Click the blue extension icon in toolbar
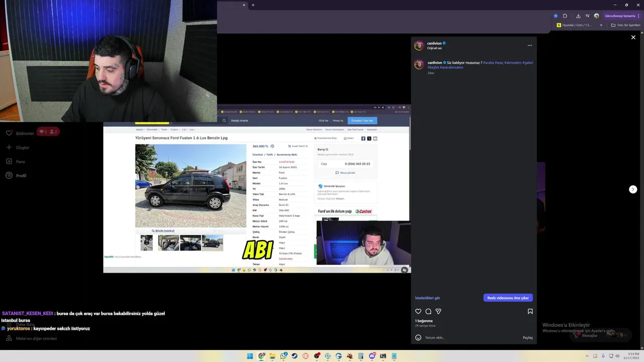644x362 pixels. tap(555, 16)
